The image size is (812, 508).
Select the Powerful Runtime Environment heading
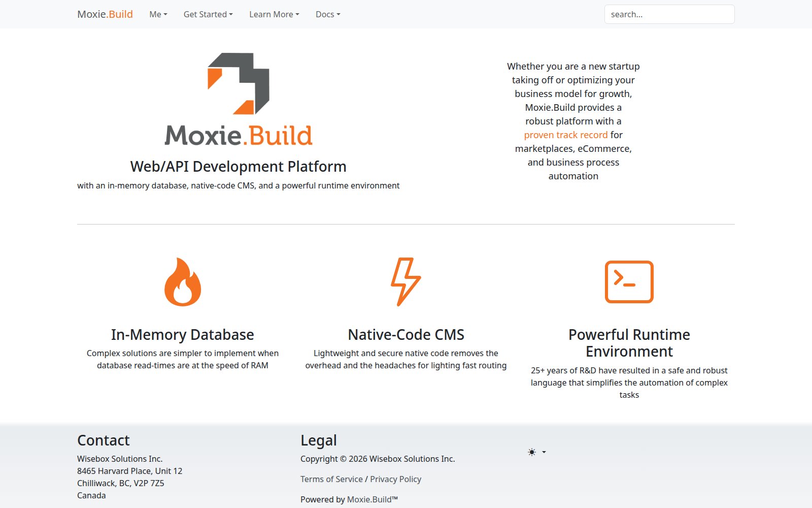[x=629, y=343]
